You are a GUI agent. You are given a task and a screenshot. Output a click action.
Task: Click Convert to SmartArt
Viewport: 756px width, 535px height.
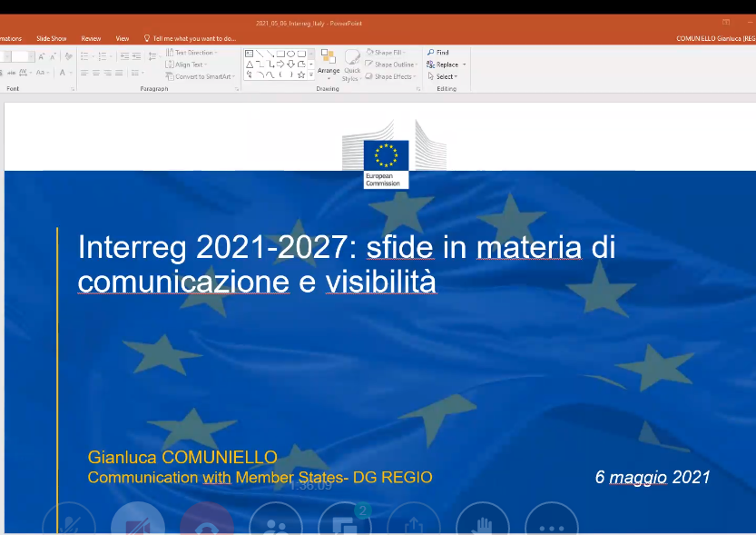pos(201,74)
